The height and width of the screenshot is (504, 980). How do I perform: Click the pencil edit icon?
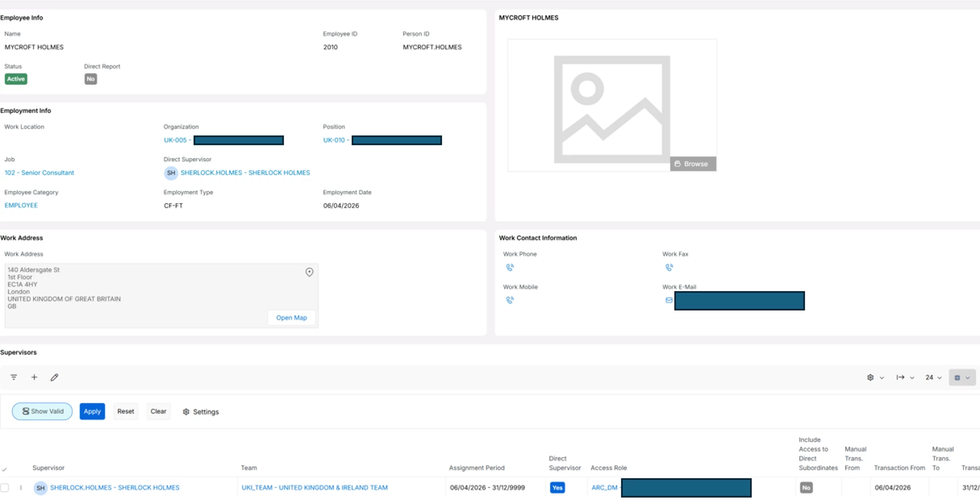click(x=54, y=377)
